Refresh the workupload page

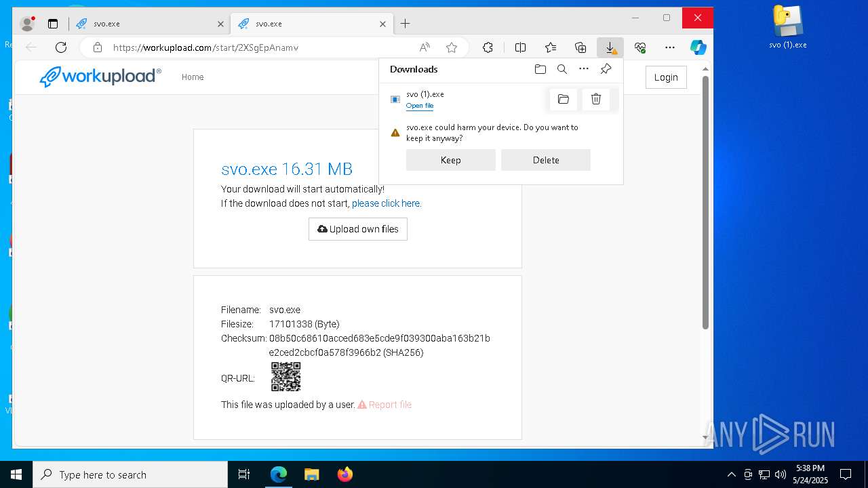[x=61, y=47]
